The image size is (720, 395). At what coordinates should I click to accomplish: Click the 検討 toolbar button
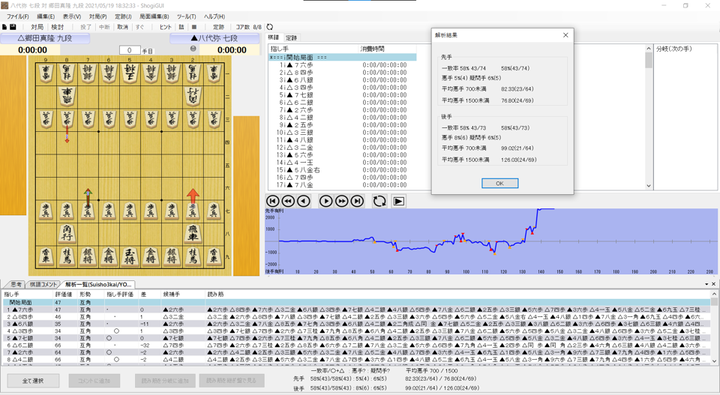pyautogui.click(x=57, y=27)
